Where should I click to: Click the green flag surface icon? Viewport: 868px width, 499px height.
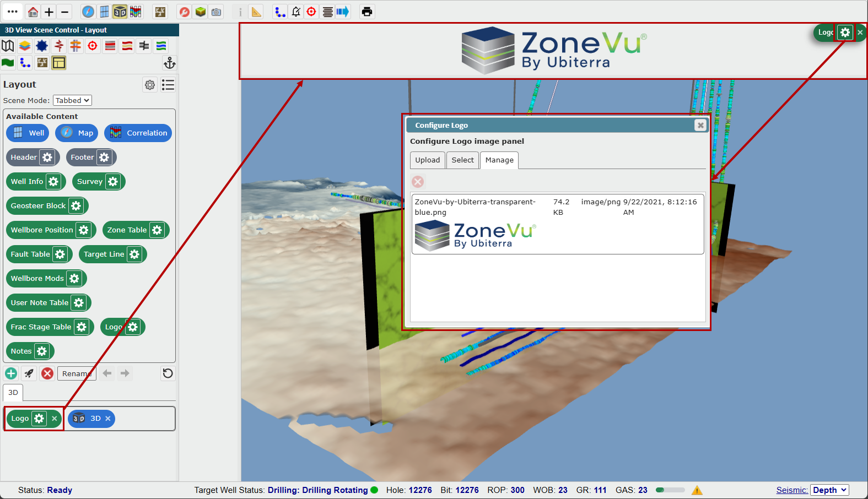[x=8, y=63]
